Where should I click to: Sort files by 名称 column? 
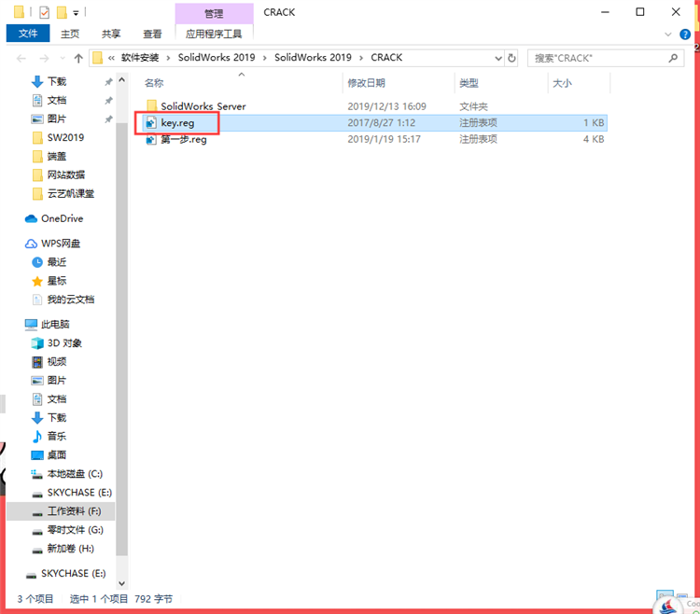pyautogui.click(x=154, y=83)
